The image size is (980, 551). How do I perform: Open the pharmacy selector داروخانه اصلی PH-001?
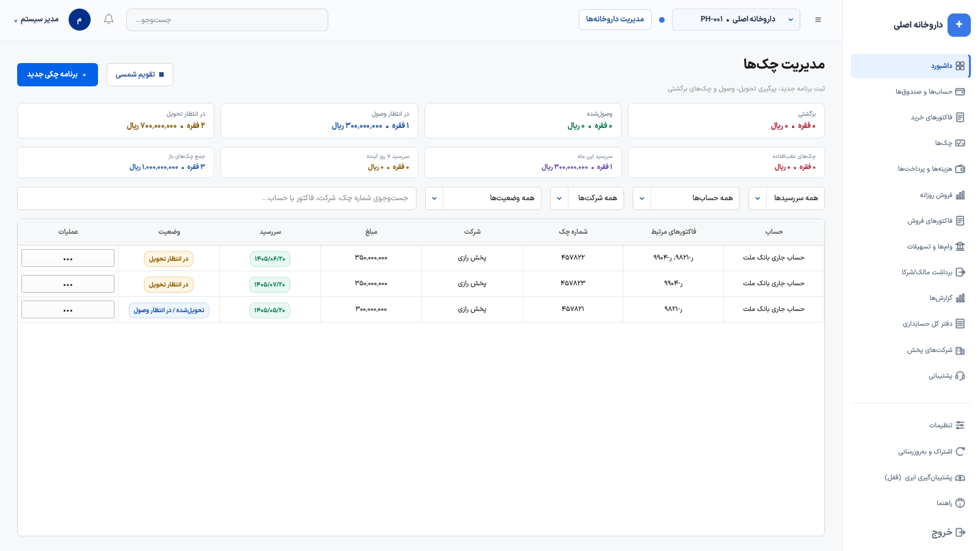[x=736, y=20]
